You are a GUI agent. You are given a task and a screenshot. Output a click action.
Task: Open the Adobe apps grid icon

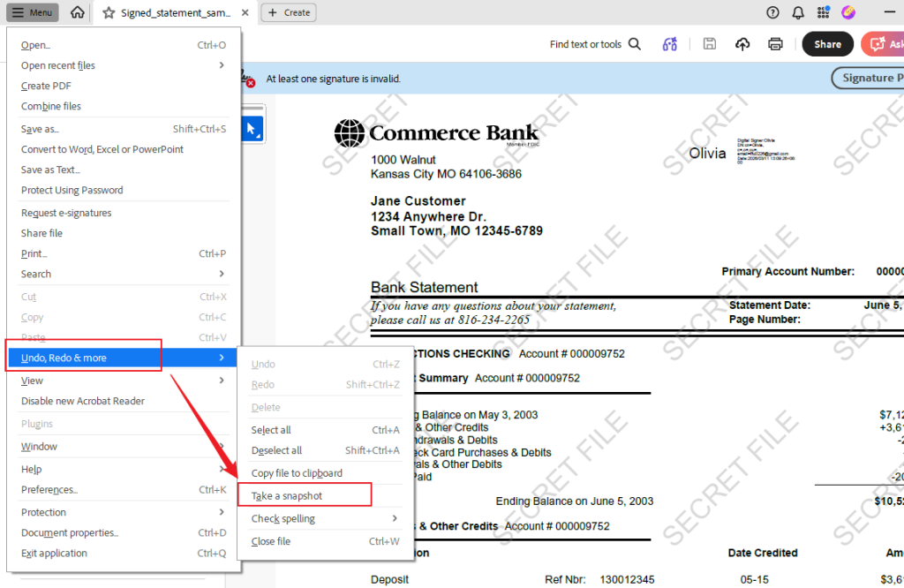coord(824,12)
